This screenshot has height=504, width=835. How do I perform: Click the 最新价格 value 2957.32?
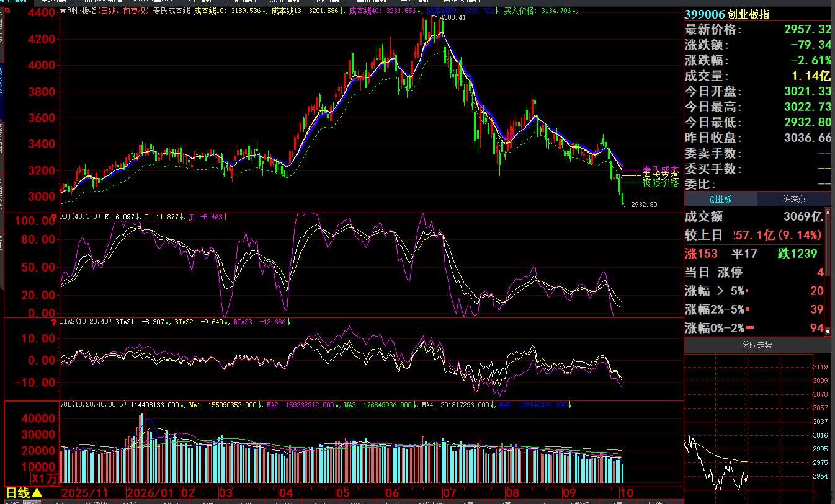point(807,30)
